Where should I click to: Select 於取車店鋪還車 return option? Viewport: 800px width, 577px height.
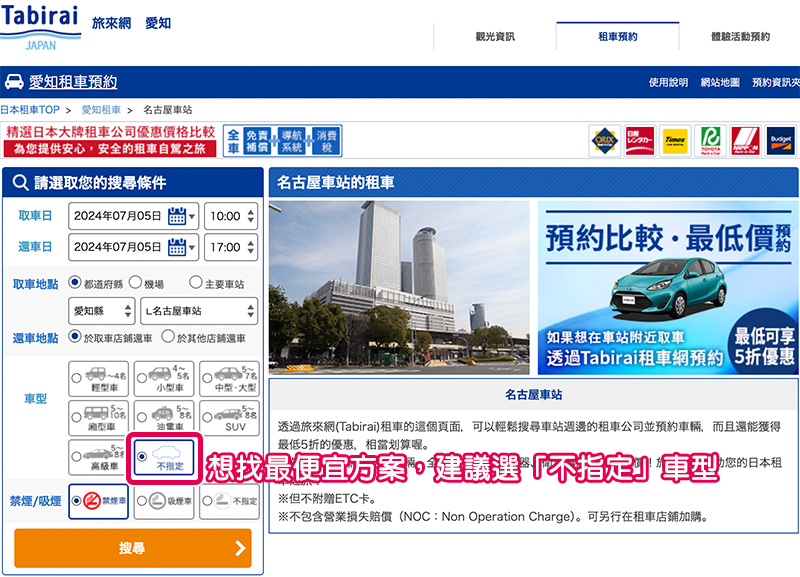coord(75,337)
